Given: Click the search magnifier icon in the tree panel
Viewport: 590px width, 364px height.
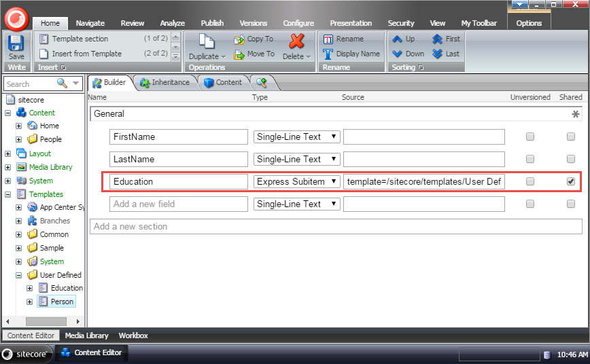Looking at the screenshot, I should click(x=62, y=83).
